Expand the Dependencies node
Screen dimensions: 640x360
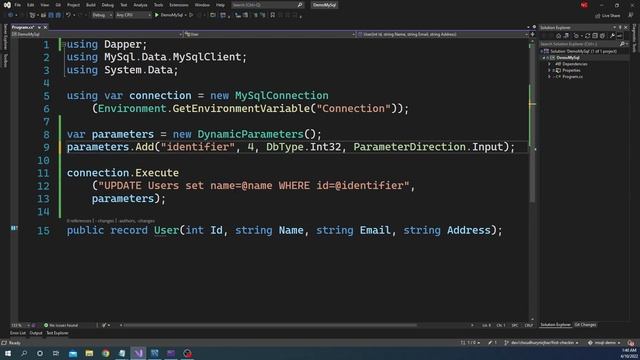(x=549, y=64)
